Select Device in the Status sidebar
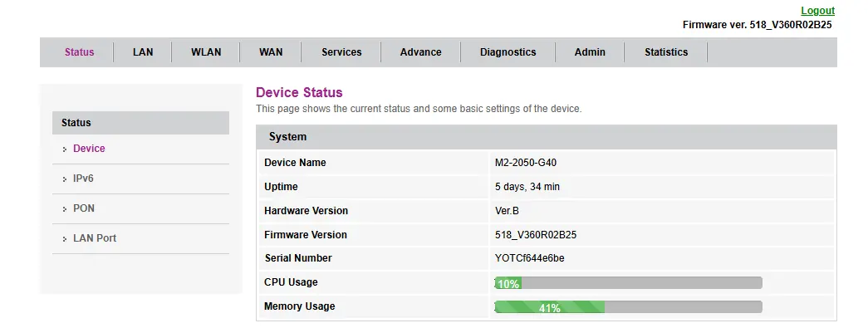The width and height of the screenshot is (868, 328). [x=89, y=149]
